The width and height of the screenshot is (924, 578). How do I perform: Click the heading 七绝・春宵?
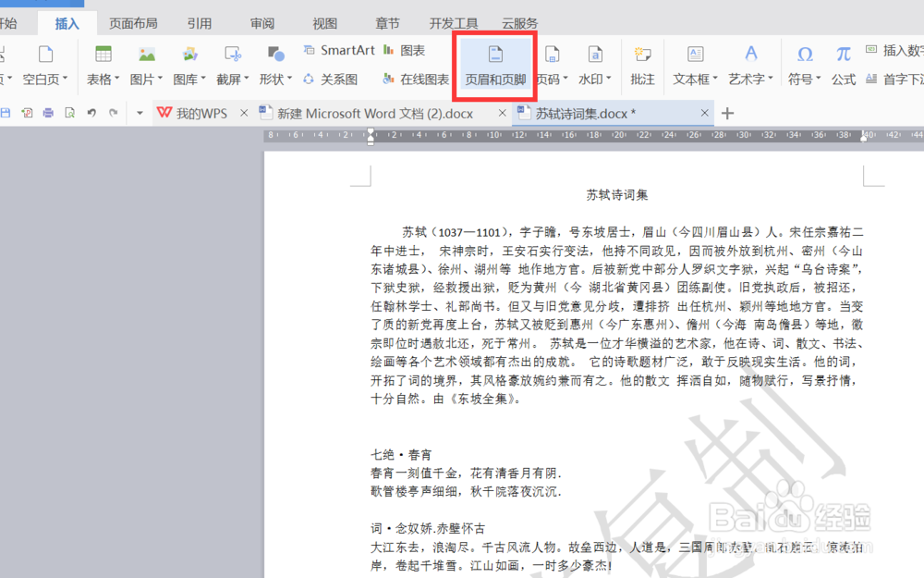pyautogui.click(x=401, y=455)
